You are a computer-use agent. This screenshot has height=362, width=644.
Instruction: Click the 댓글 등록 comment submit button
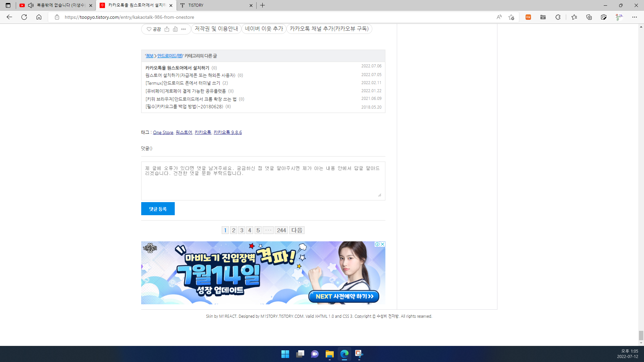[x=158, y=208]
